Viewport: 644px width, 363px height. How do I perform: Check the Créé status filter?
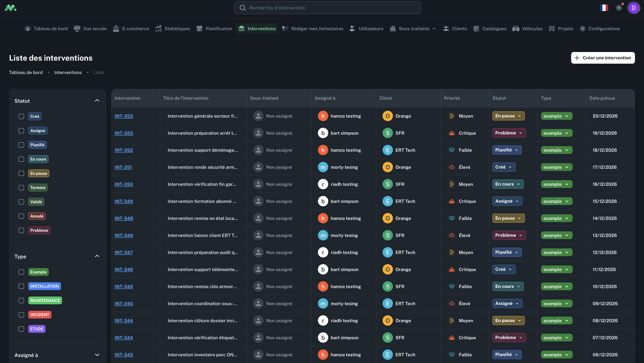21,116
